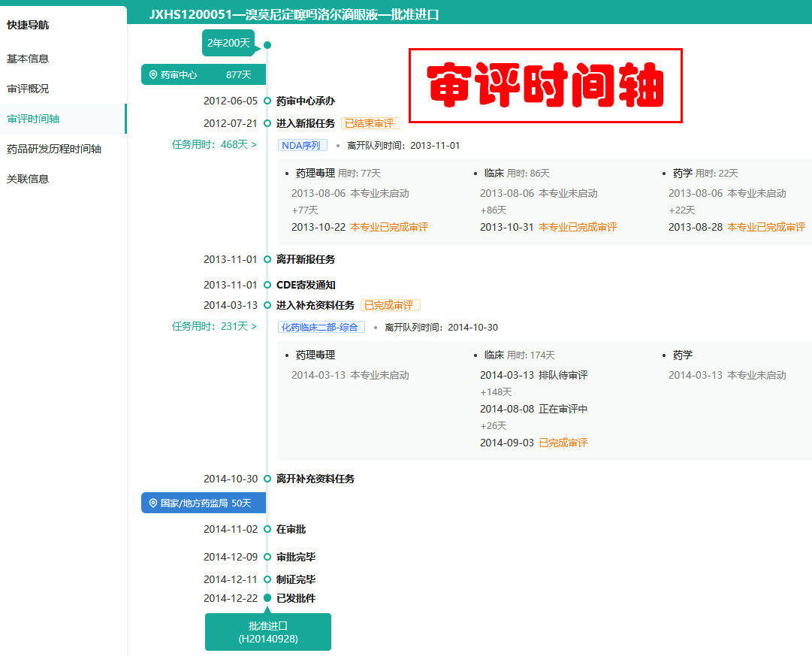The width and height of the screenshot is (812, 656).
Task: Expand 任务用时 468天 details
Action: (214, 145)
